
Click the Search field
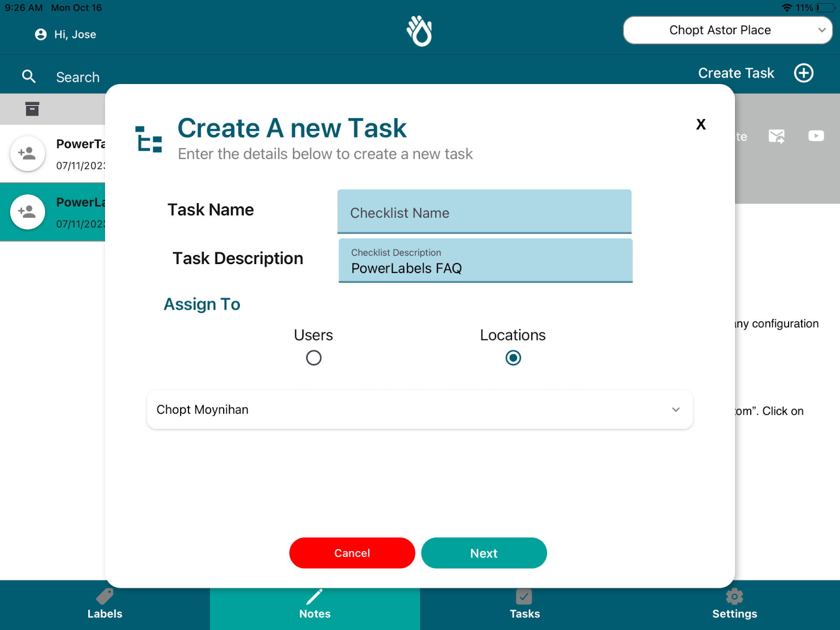coord(78,77)
